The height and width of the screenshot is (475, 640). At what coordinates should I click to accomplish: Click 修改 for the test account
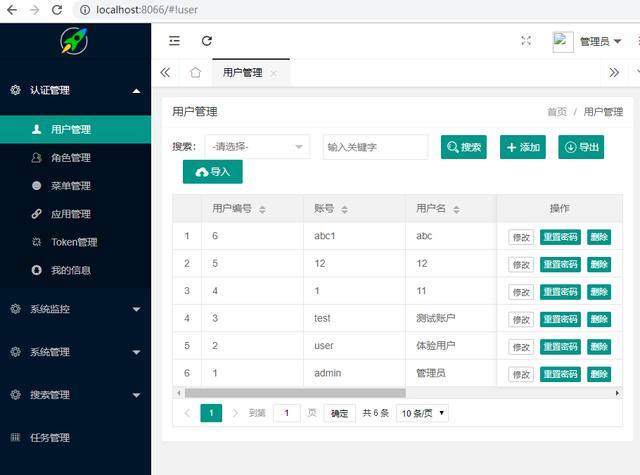click(521, 320)
